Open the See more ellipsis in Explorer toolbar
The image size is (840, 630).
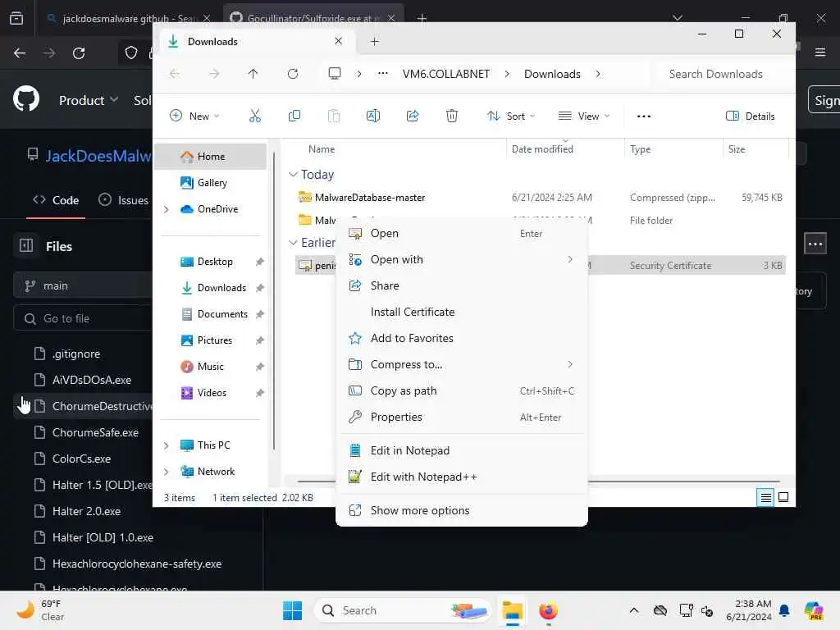[644, 116]
